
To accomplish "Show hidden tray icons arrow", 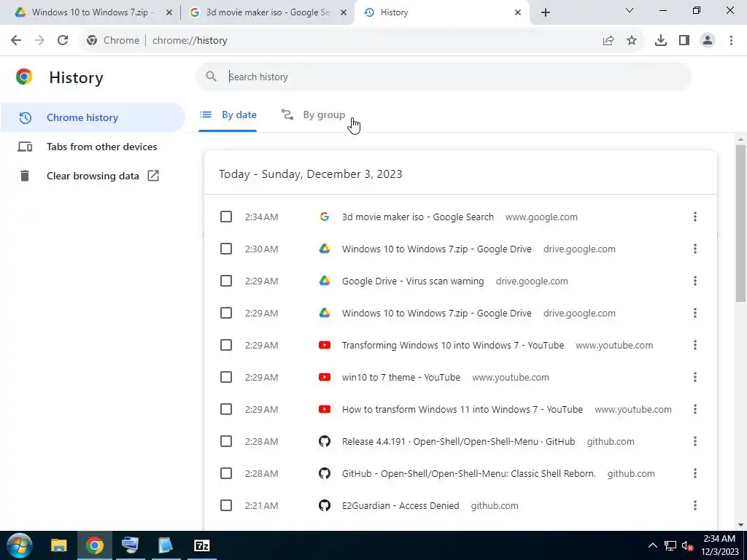I will point(653,545).
